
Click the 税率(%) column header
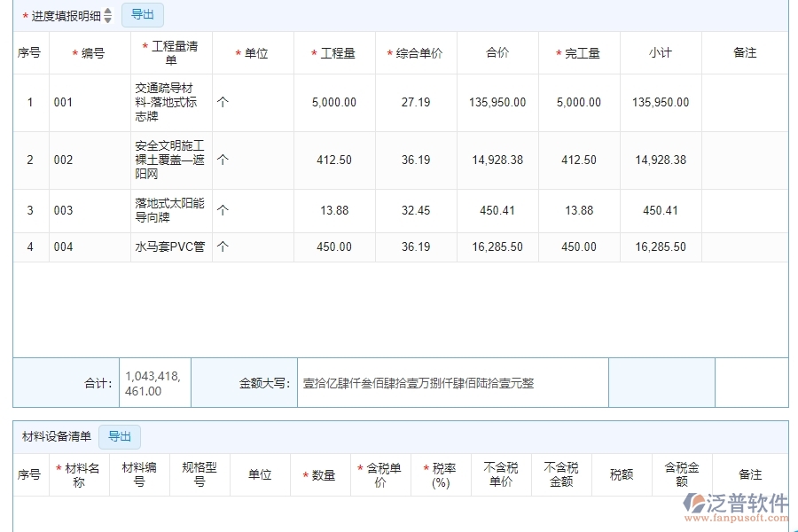[440, 473]
